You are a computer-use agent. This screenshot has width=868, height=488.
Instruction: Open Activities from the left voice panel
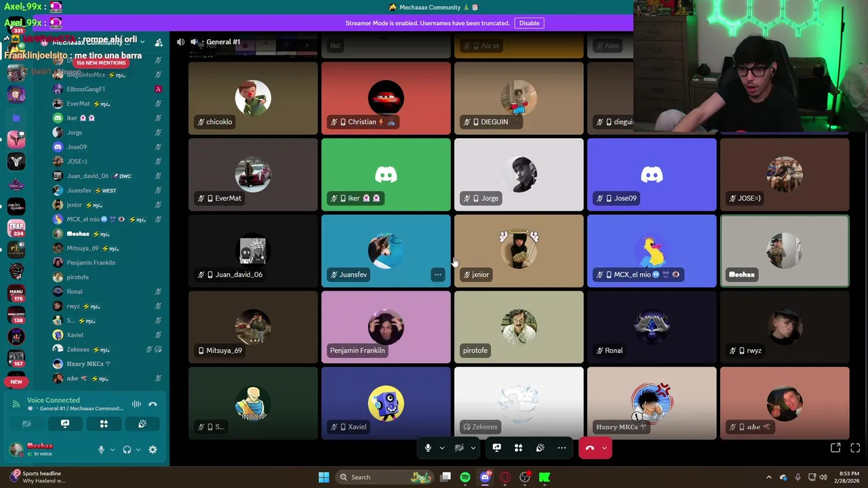point(104,424)
